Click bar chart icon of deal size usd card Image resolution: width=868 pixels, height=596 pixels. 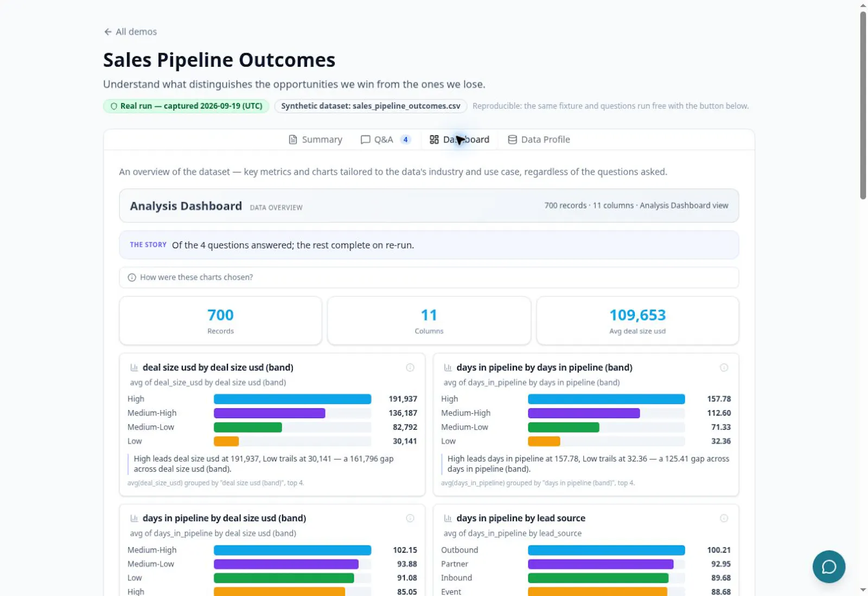(x=134, y=368)
